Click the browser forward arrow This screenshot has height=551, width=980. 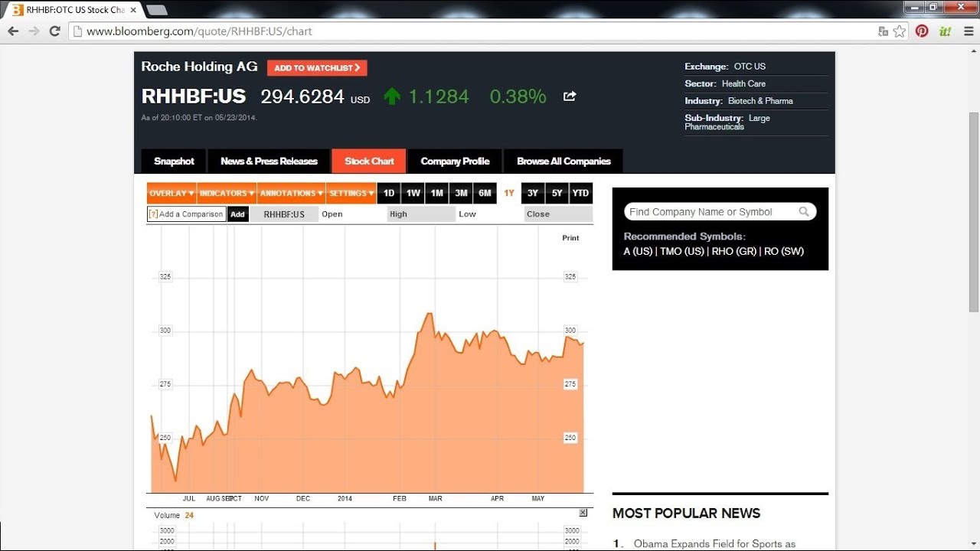[34, 31]
